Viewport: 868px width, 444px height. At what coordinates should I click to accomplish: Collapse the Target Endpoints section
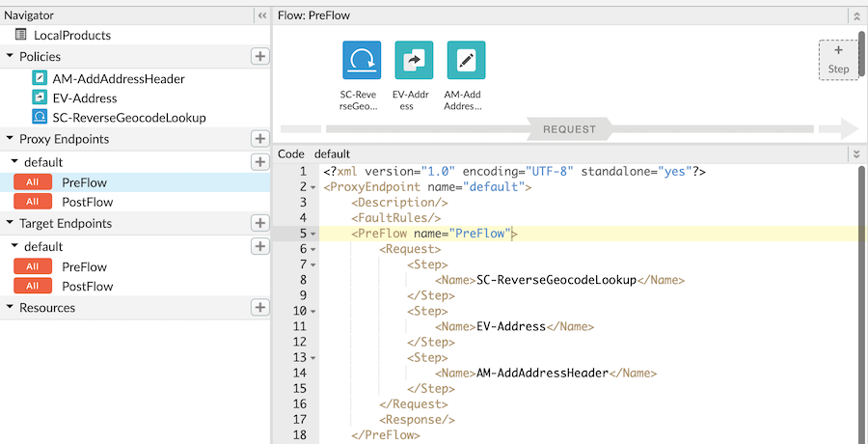[x=11, y=223]
